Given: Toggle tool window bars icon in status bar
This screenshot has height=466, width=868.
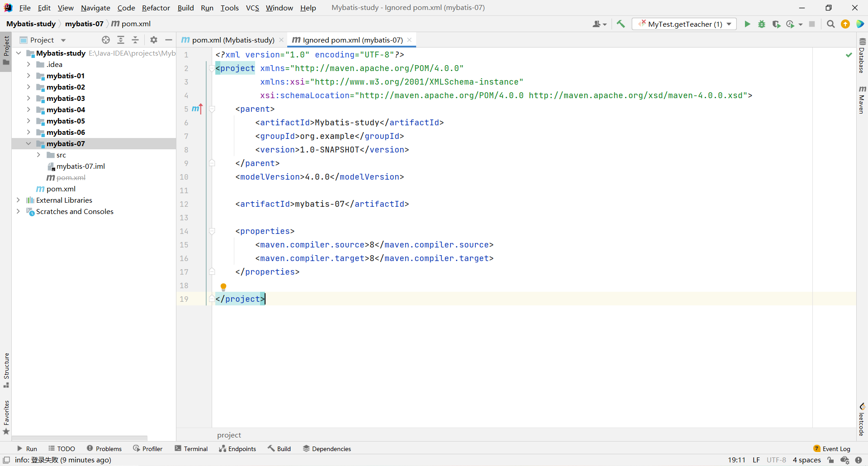Looking at the screenshot, I should point(6,460).
